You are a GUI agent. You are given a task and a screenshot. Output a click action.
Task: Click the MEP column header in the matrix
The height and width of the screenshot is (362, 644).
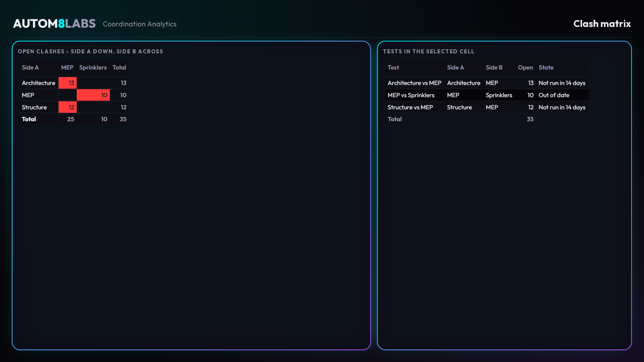67,68
